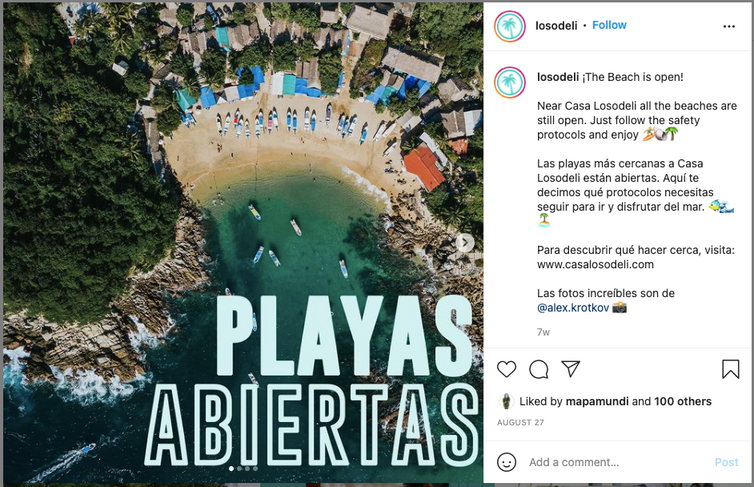Open the losodeli username in header
The width and height of the screenshot is (754, 487).
click(x=556, y=25)
